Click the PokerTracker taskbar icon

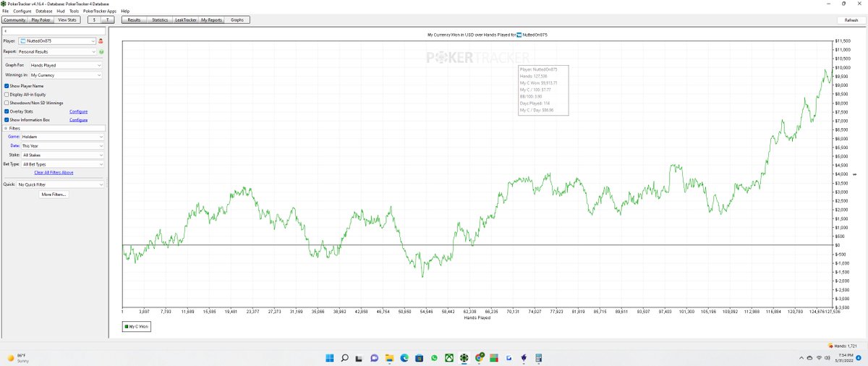tap(464, 358)
